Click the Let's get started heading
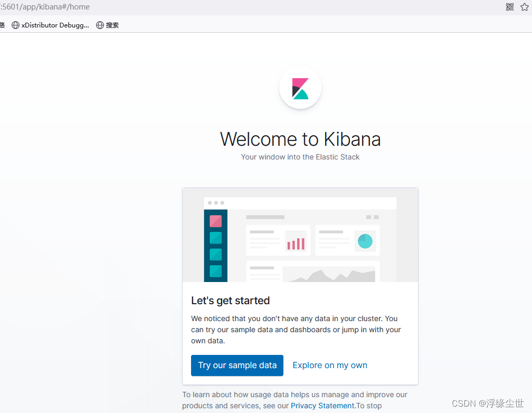The height and width of the screenshot is (413, 532). [x=230, y=301]
